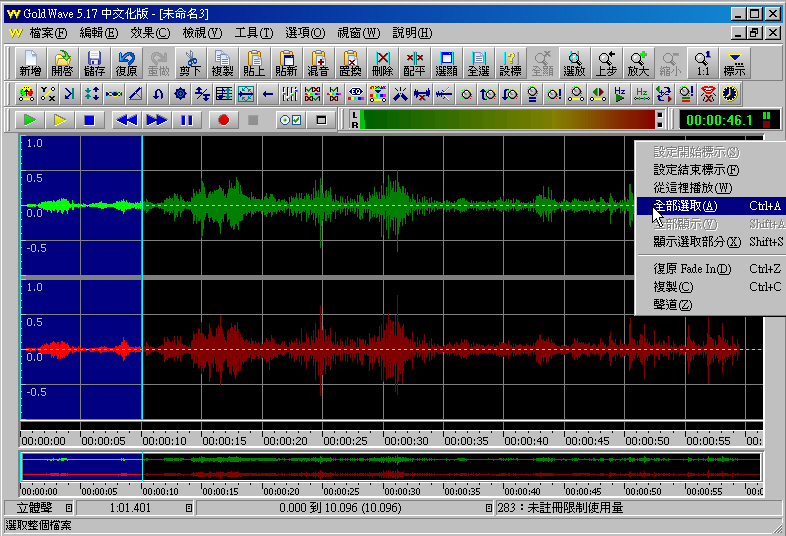Expand the selection range format dropdown in status bar
Image resolution: width=786 pixels, height=536 pixels.
click(x=489, y=508)
